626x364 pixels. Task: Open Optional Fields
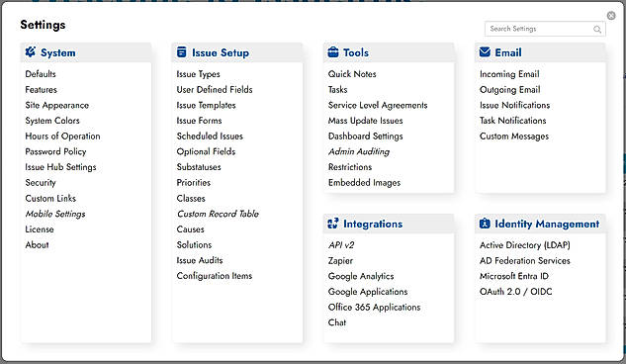click(x=206, y=151)
